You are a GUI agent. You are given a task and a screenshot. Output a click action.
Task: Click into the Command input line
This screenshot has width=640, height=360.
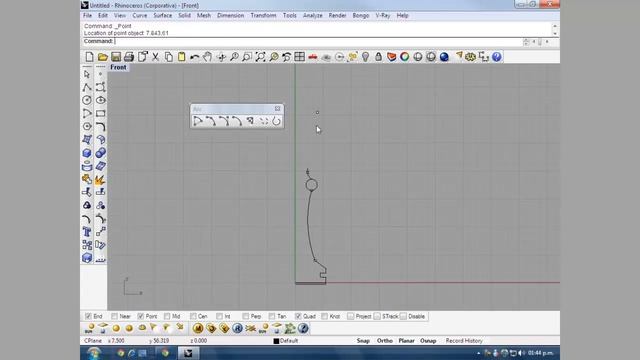click(x=302, y=41)
